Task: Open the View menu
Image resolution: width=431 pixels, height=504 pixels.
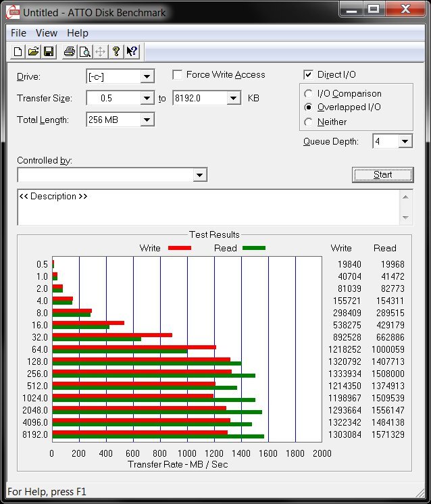Action: click(x=47, y=33)
